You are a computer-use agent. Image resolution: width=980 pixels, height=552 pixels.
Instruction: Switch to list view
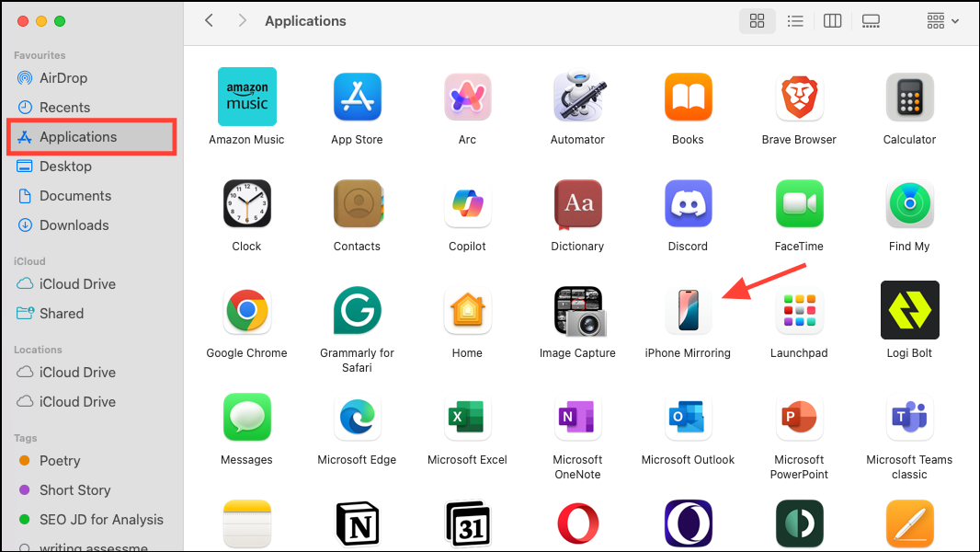click(795, 21)
